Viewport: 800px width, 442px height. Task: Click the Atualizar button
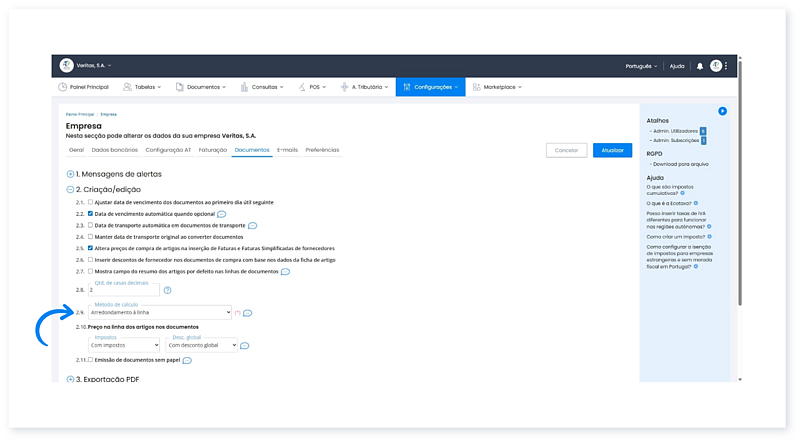[612, 150]
